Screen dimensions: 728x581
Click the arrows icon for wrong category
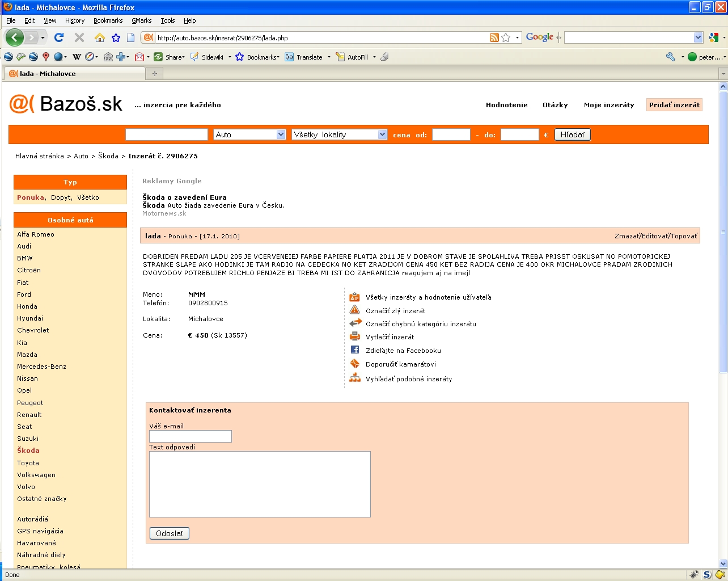tap(355, 323)
